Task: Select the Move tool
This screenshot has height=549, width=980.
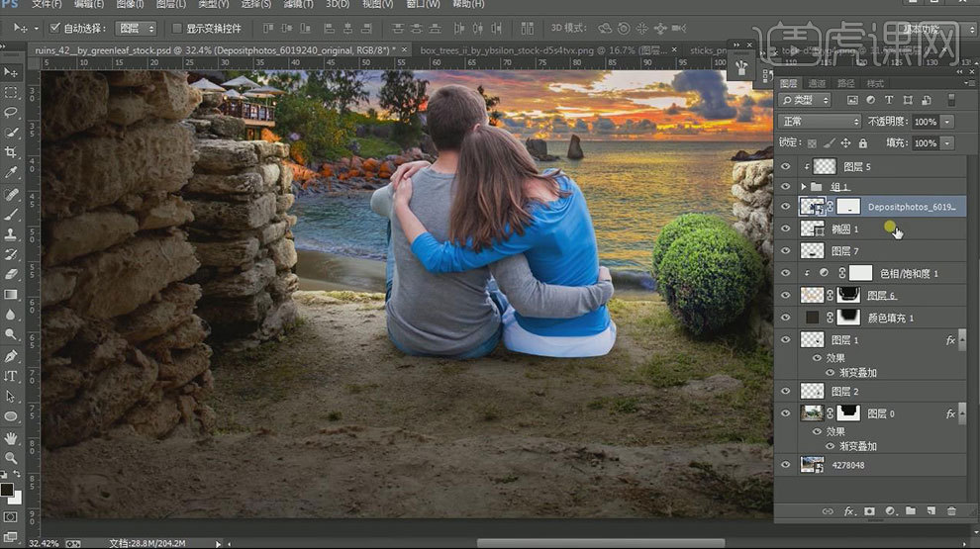Action: click(x=11, y=72)
